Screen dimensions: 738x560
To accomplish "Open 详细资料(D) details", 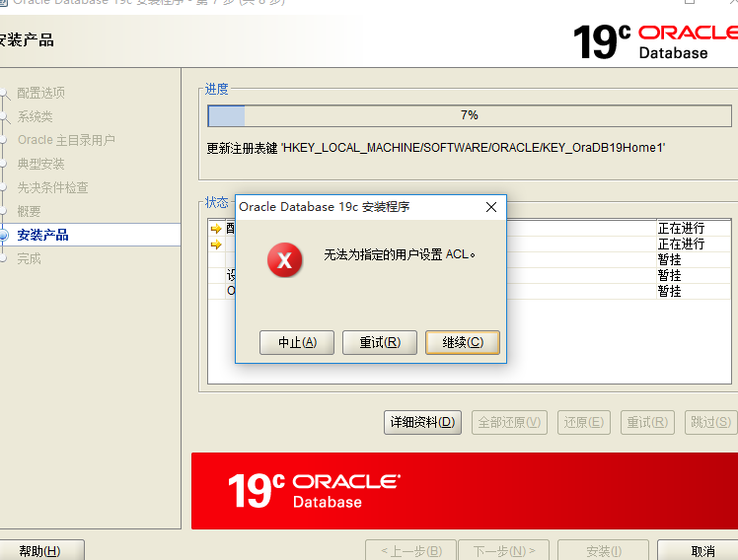I will pyautogui.click(x=422, y=422).
